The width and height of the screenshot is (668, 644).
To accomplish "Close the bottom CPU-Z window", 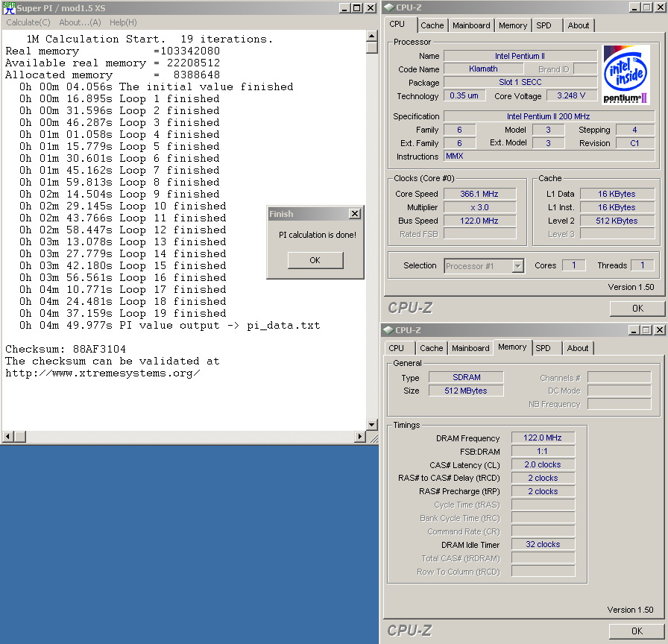I will (659, 330).
